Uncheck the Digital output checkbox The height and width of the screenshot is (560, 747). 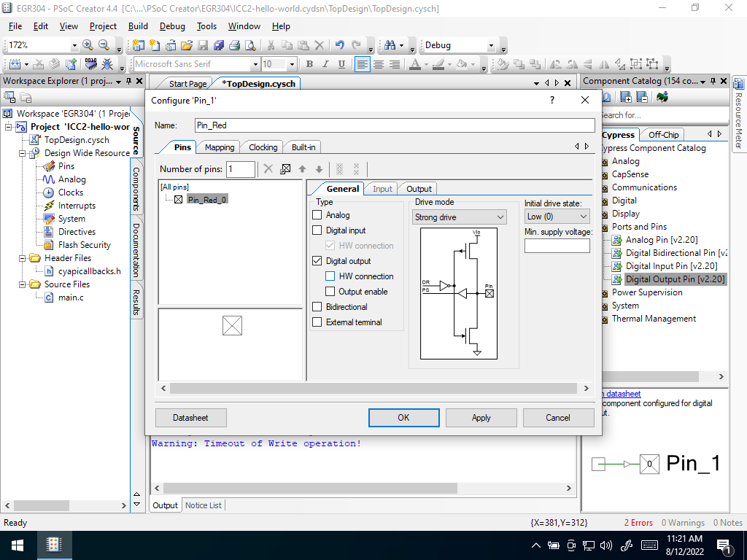coord(317,261)
